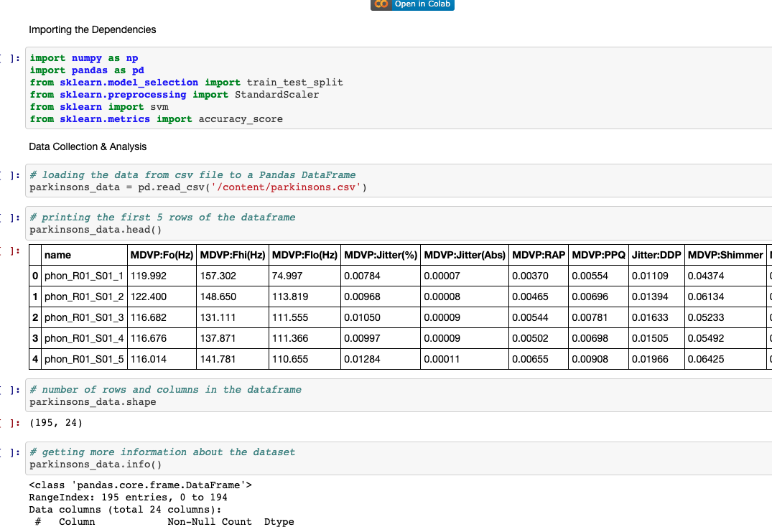Image resolution: width=772 pixels, height=532 pixels.
Task: Click the MDVP:Jitter(%) column header
Action: (381, 255)
